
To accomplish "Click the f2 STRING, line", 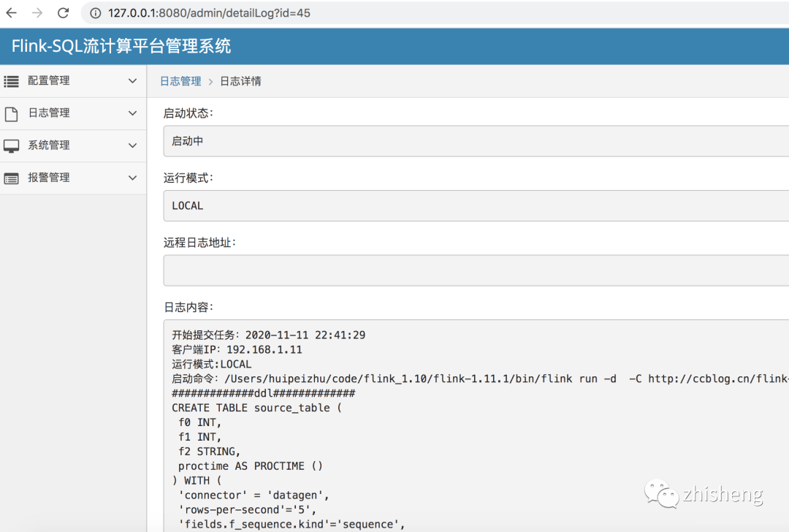I will [210, 452].
